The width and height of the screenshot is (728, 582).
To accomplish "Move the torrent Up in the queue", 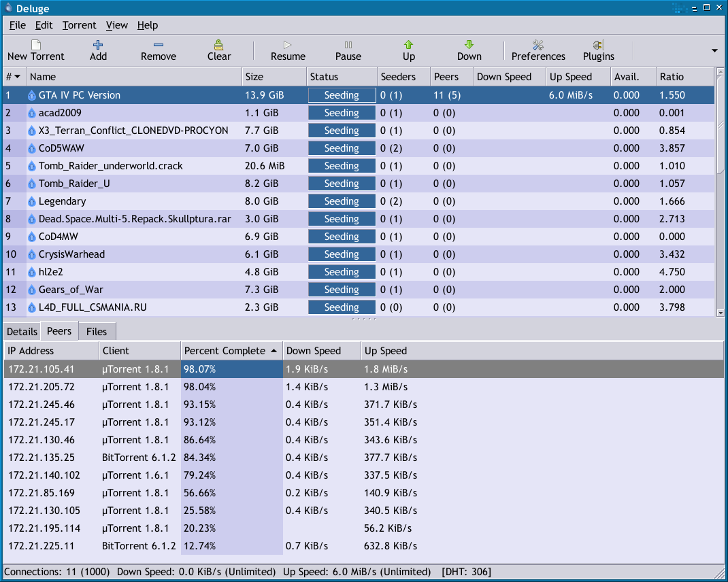I will click(408, 50).
